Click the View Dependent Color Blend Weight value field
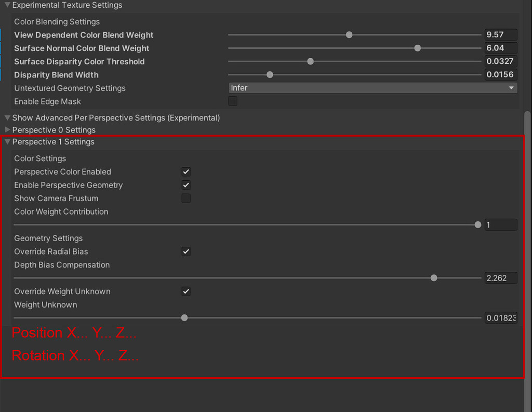Screen dimensions: 532x412 [x=500, y=35]
